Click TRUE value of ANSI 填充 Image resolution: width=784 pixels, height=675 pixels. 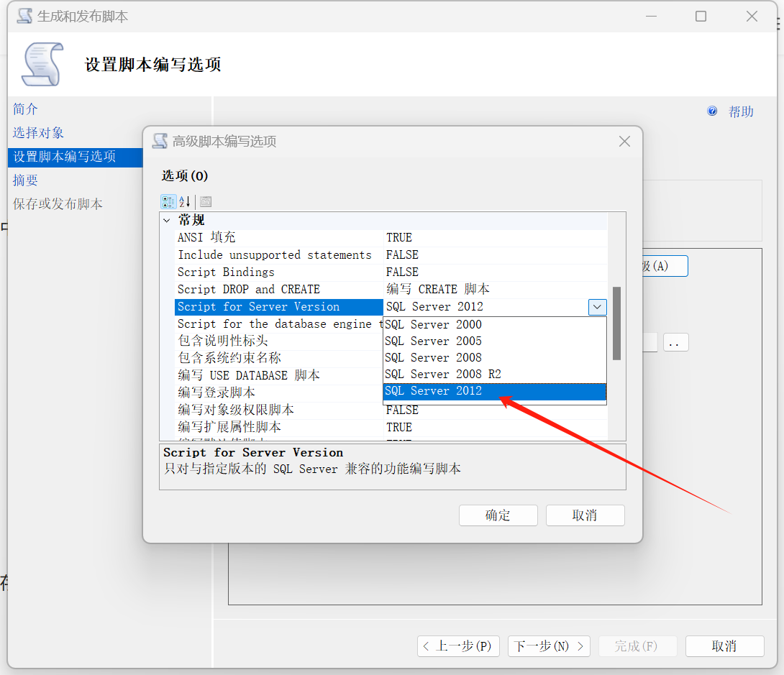399,237
